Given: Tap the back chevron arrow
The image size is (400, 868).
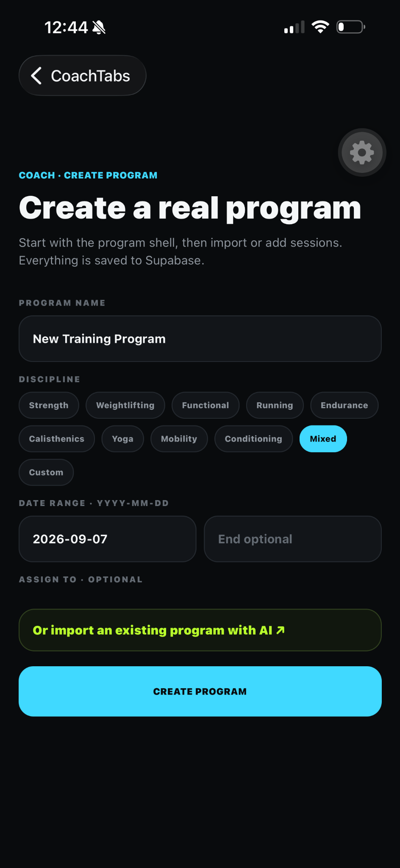Looking at the screenshot, I should 36,76.
